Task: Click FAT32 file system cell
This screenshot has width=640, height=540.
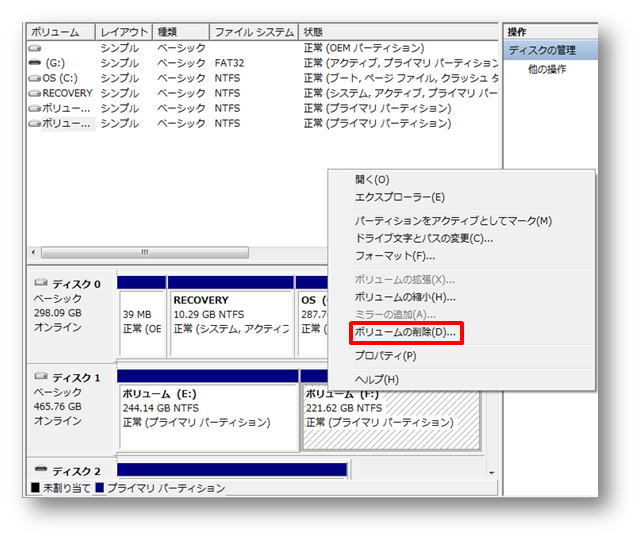Action: click(229, 63)
